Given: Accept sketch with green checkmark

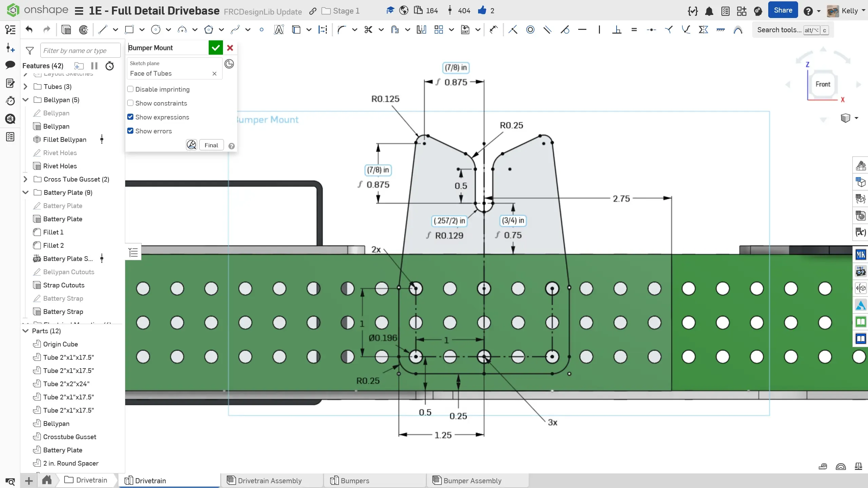Looking at the screenshot, I should coord(215,48).
